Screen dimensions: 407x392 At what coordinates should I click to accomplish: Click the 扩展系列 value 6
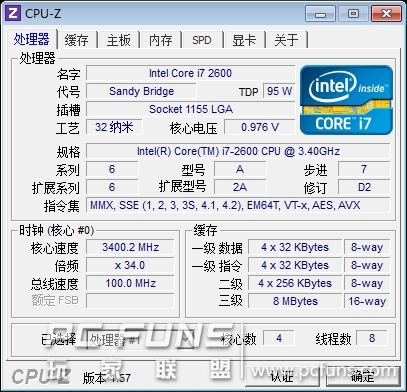112,187
